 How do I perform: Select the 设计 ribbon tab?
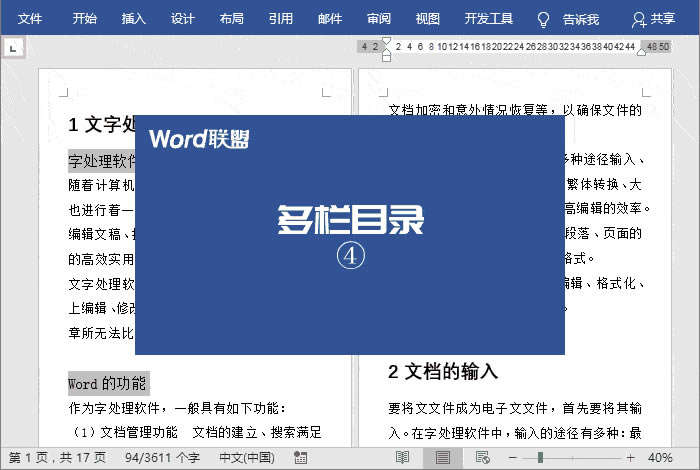point(183,18)
